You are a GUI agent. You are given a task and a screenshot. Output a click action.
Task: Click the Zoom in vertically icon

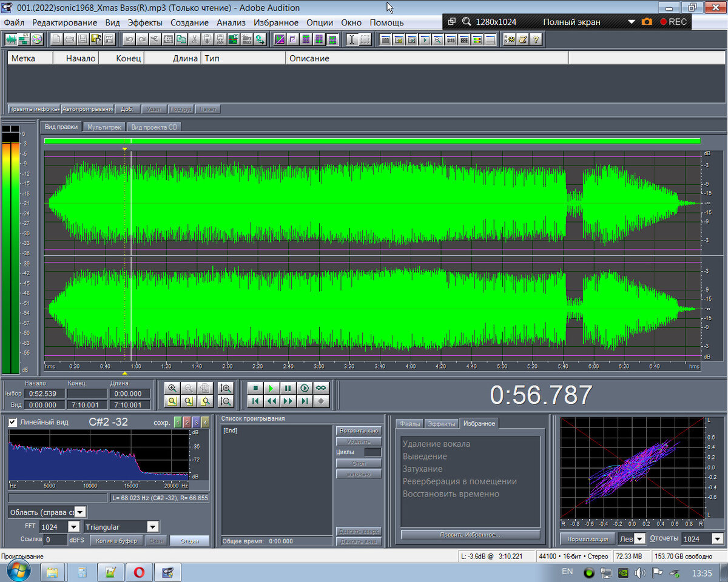pos(226,388)
